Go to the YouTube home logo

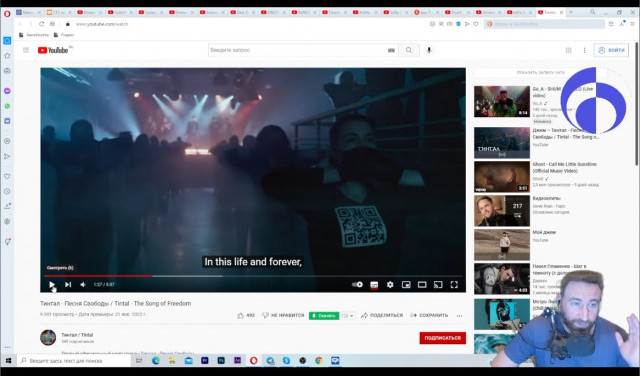[x=53, y=50]
